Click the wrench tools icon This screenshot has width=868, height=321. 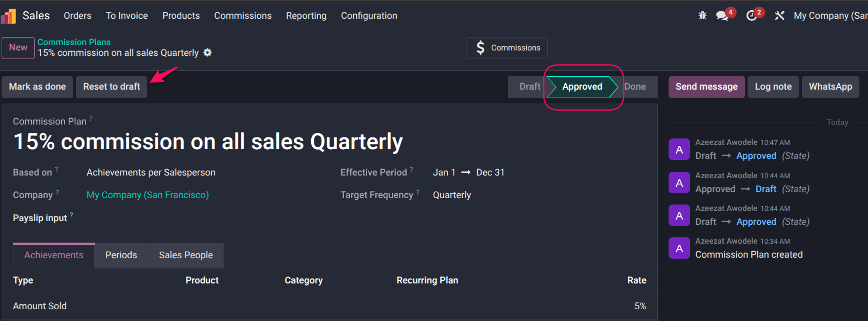click(779, 16)
